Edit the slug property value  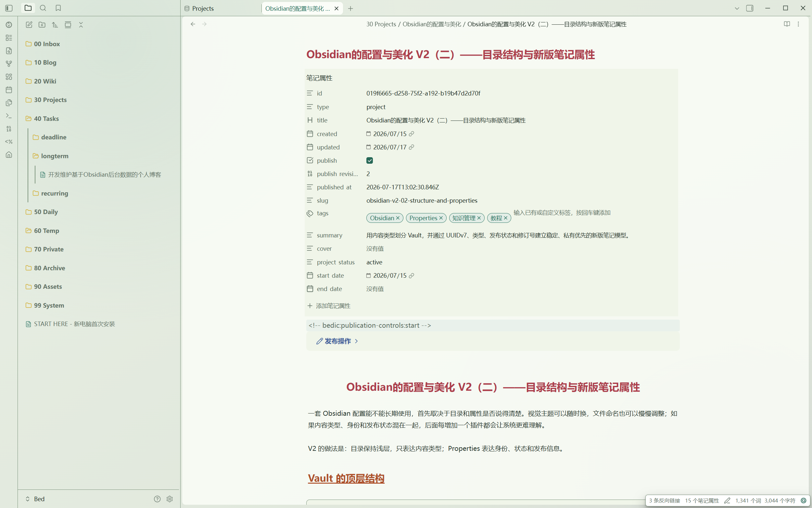click(x=422, y=201)
